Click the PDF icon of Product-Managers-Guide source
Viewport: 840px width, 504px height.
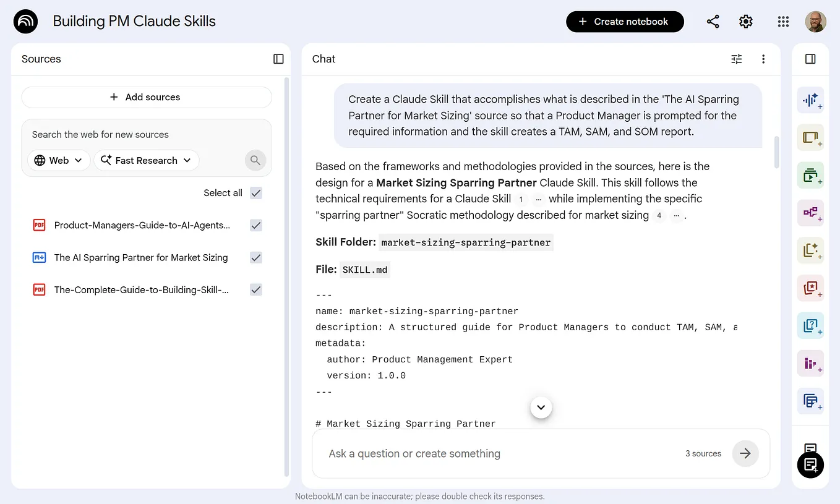coord(39,225)
